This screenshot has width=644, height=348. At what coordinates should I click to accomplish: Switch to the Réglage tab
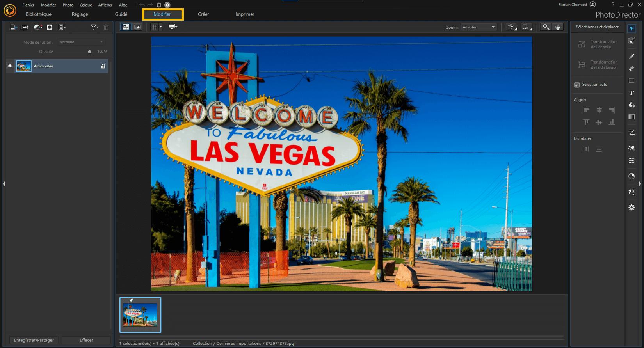coord(80,14)
